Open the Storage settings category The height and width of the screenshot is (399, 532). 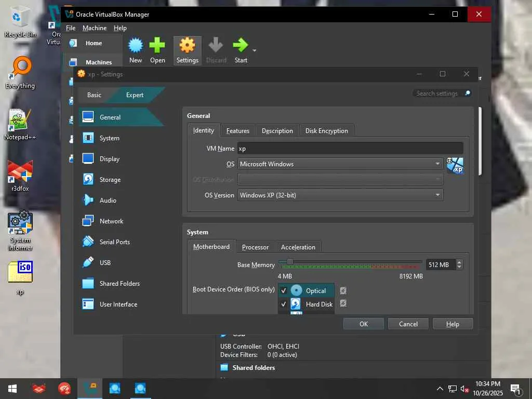[110, 179]
